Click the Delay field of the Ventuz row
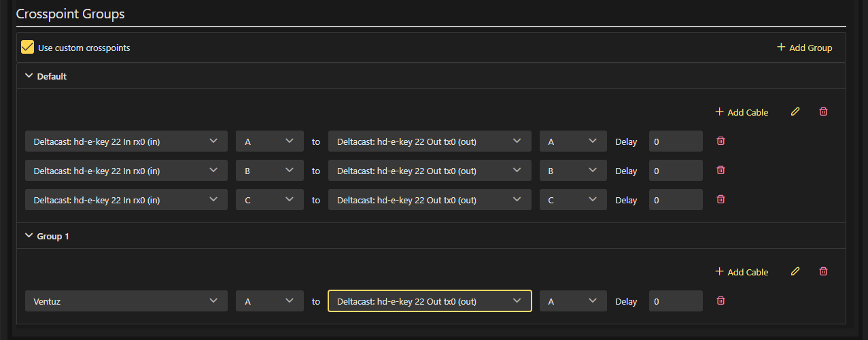This screenshot has width=868, height=340. click(x=676, y=301)
